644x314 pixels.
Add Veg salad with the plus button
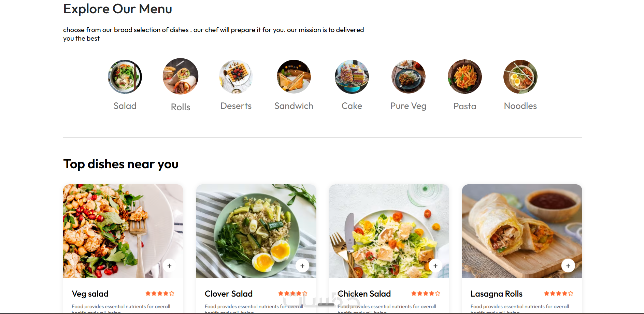click(169, 266)
